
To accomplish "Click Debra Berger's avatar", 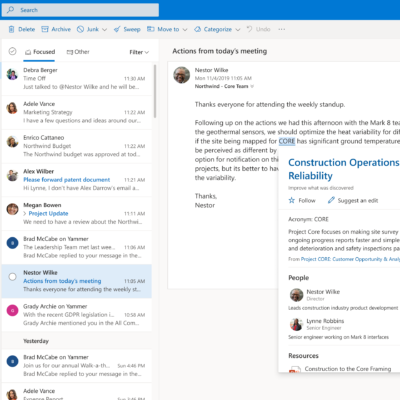I will (x=12, y=74).
